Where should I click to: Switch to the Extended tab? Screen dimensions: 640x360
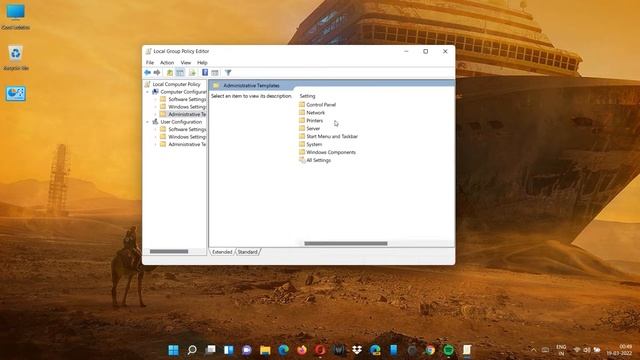click(222, 252)
